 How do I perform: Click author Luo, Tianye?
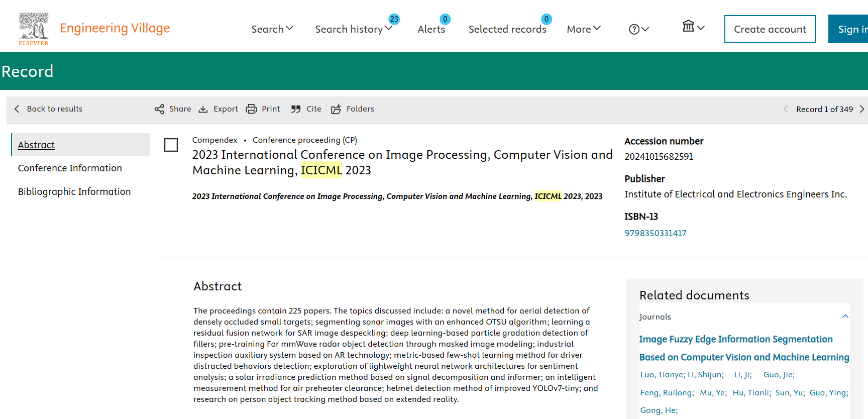(x=662, y=375)
